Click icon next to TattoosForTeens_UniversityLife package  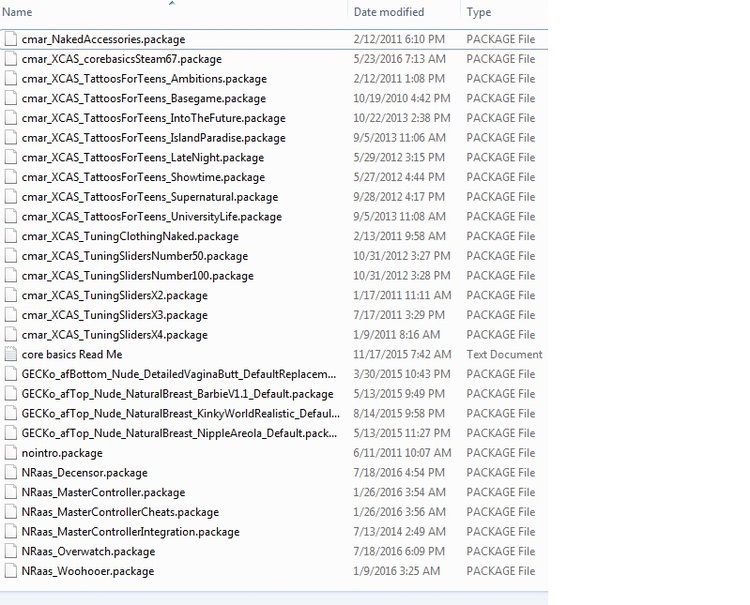11,217
